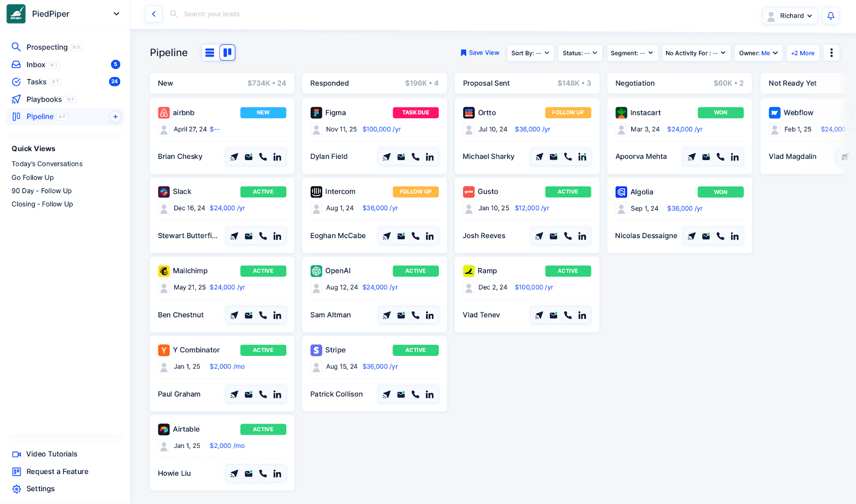Open the Pipeline section in the sidebar
856x504 pixels.
tap(40, 116)
